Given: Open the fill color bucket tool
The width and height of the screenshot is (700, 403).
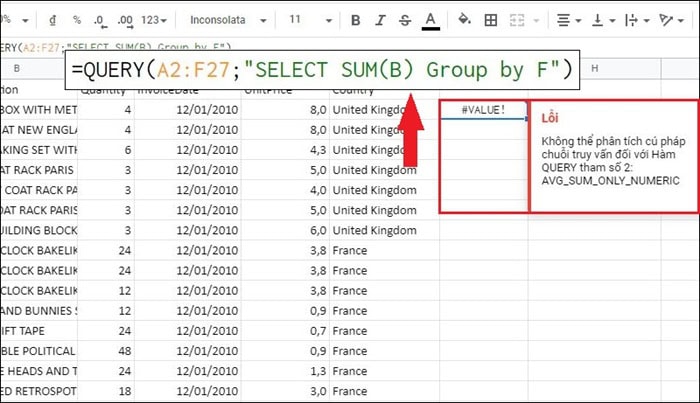Looking at the screenshot, I should coord(464,20).
